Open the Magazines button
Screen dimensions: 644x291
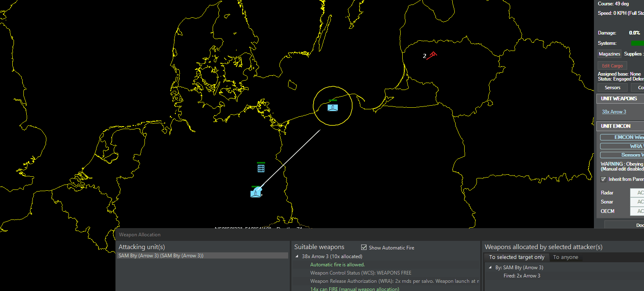pyautogui.click(x=610, y=54)
